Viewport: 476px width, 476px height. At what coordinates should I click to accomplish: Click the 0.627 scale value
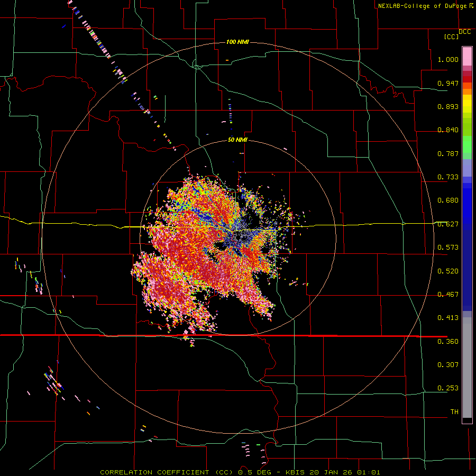(x=448, y=224)
